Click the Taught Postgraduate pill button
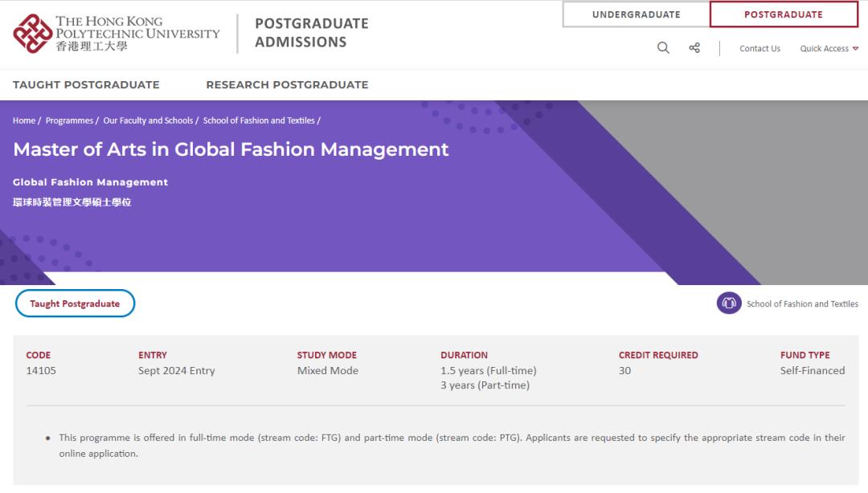868x493 pixels. click(x=75, y=304)
